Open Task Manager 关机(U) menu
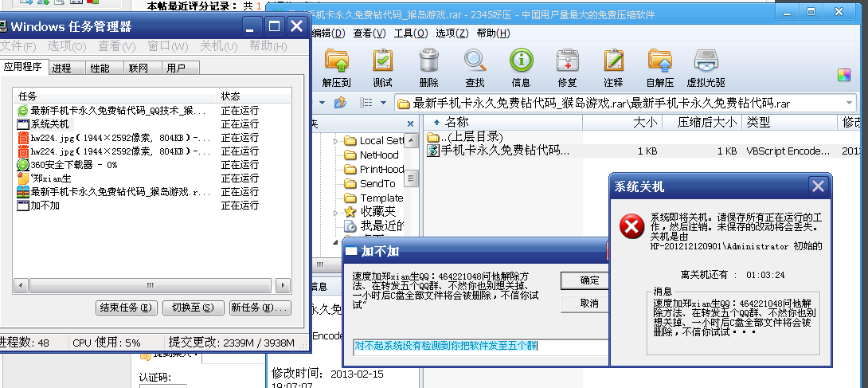The width and height of the screenshot is (868, 388). pyautogui.click(x=219, y=46)
